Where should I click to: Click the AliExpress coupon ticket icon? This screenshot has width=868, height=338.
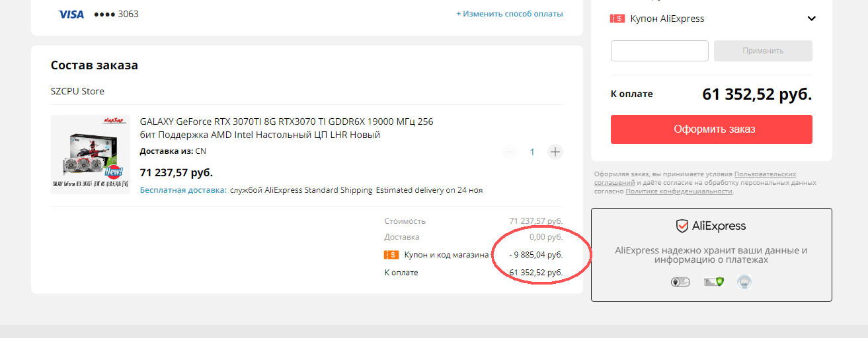point(617,18)
